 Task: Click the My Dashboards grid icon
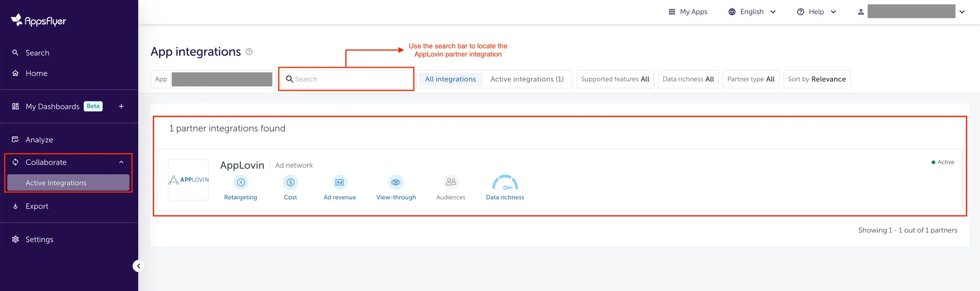pos(15,106)
